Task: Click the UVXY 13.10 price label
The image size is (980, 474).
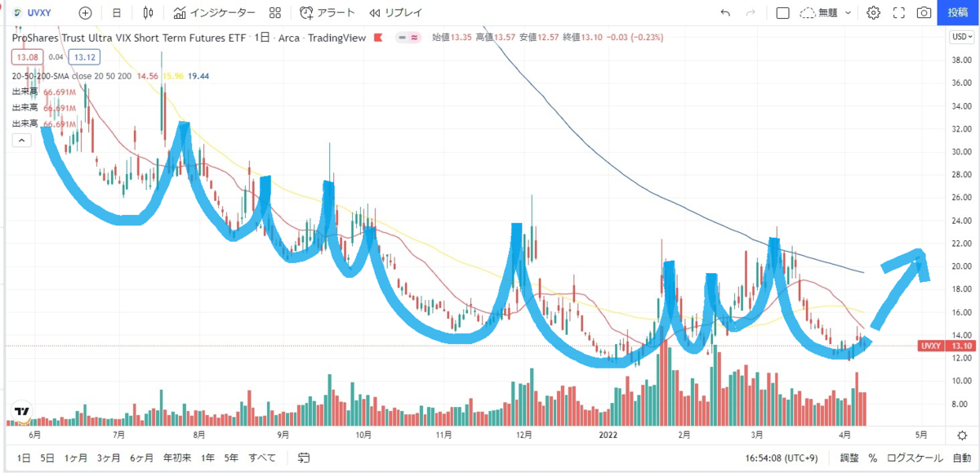Action: pos(945,346)
